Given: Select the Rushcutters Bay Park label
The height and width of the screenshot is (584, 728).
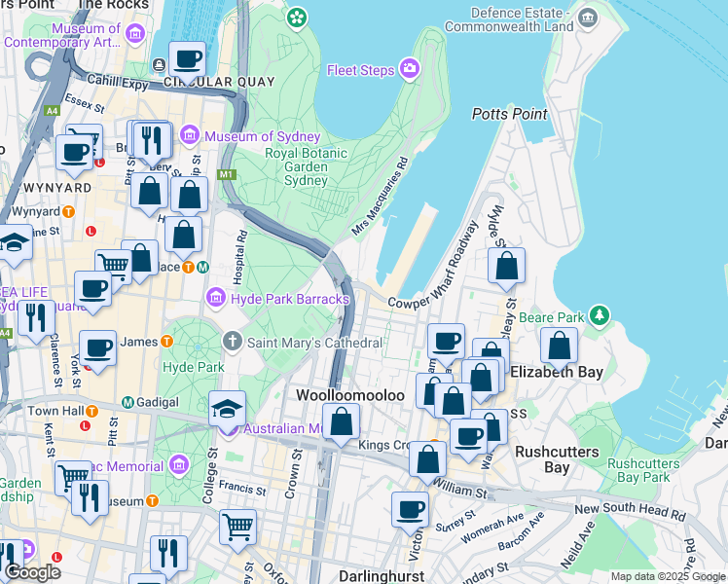Looking at the screenshot, I should (643, 470).
